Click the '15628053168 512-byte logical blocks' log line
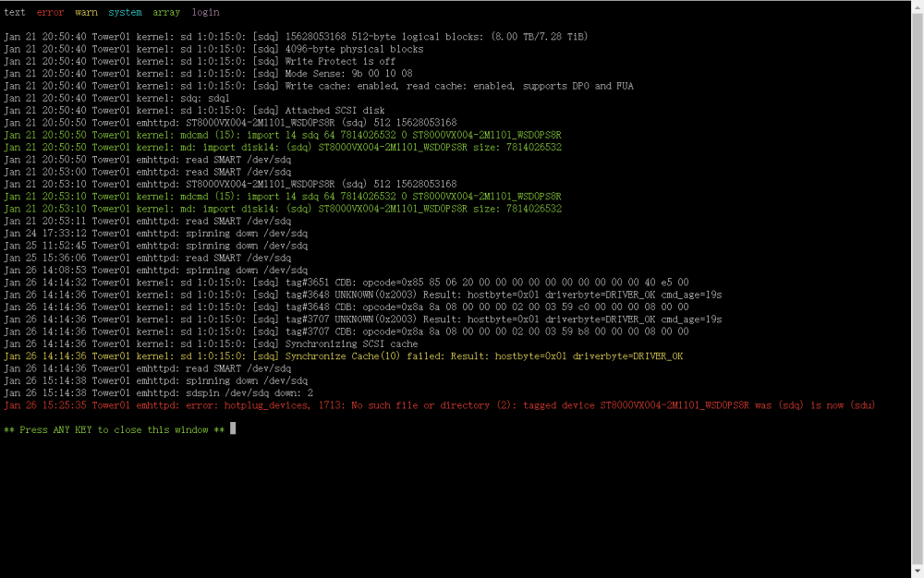This screenshot has width=924, height=578. (x=296, y=37)
